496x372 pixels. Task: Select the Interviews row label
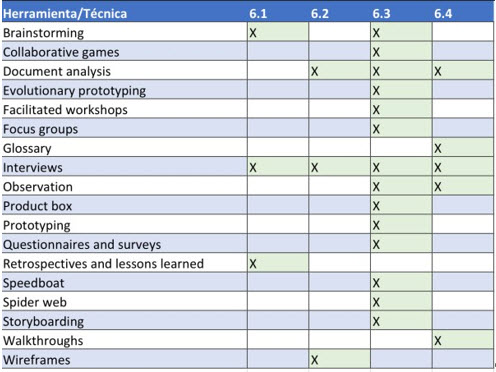(x=33, y=167)
